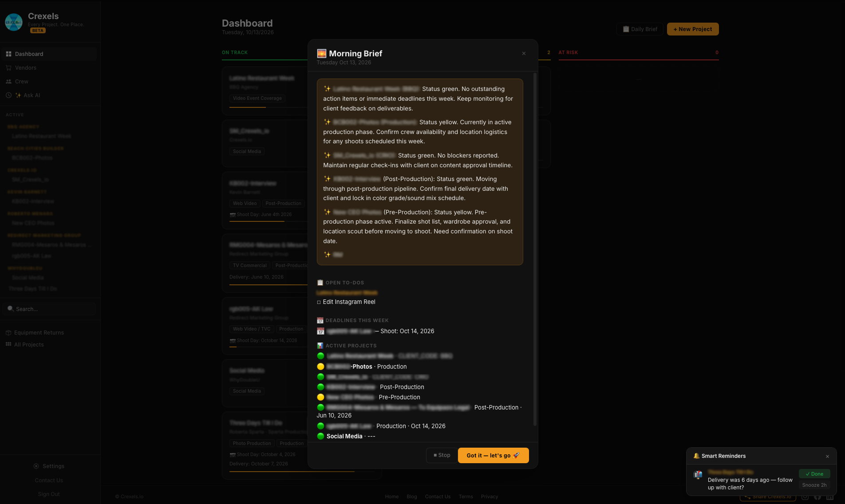Click the New Project button
Screen dimensions: 845x504
pyautogui.click(x=693, y=29)
